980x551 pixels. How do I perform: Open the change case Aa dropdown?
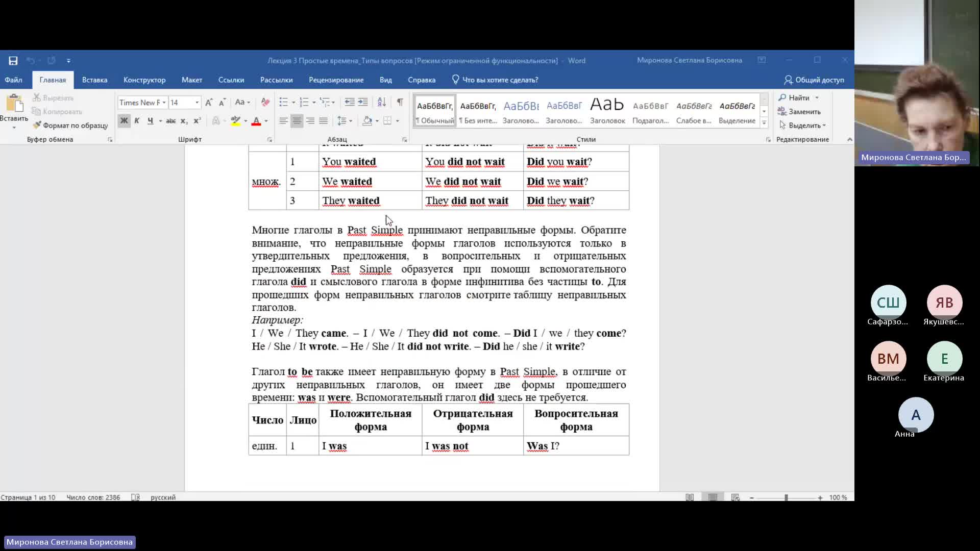(x=242, y=103)
